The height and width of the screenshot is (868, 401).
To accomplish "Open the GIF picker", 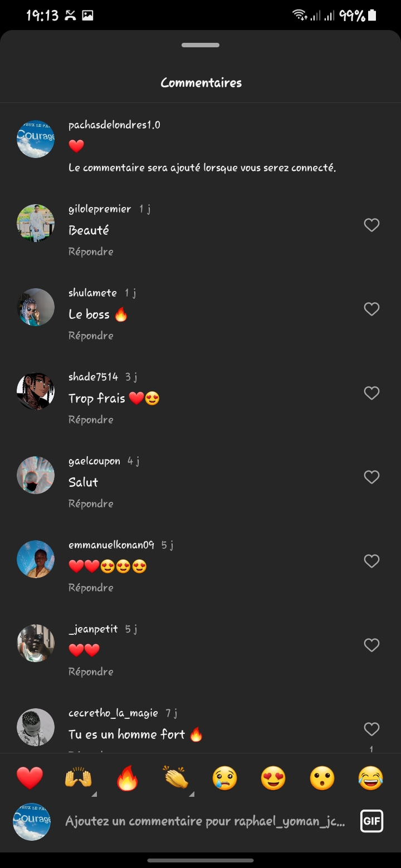I will click(x=371, y=821).
